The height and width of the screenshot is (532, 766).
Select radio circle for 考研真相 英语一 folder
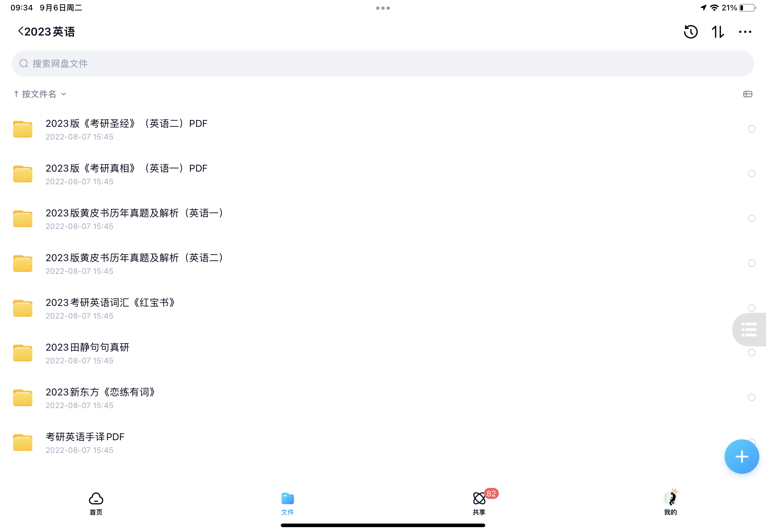[751, 174]
